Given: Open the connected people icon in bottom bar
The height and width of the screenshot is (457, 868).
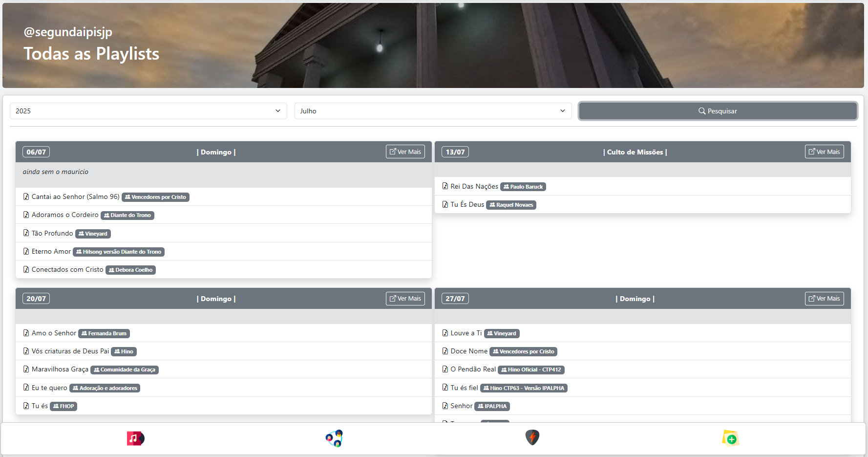Looking at the screenshot, I should click(334, 438).
